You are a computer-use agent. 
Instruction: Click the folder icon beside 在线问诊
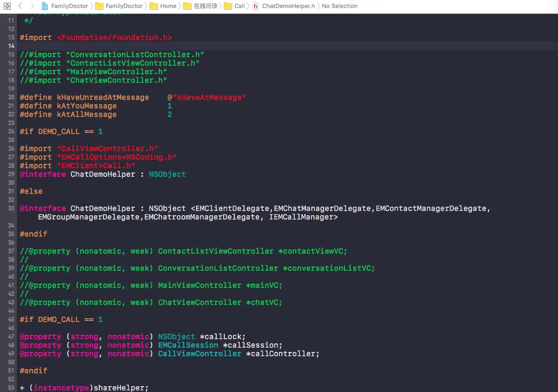pos(186,6)
